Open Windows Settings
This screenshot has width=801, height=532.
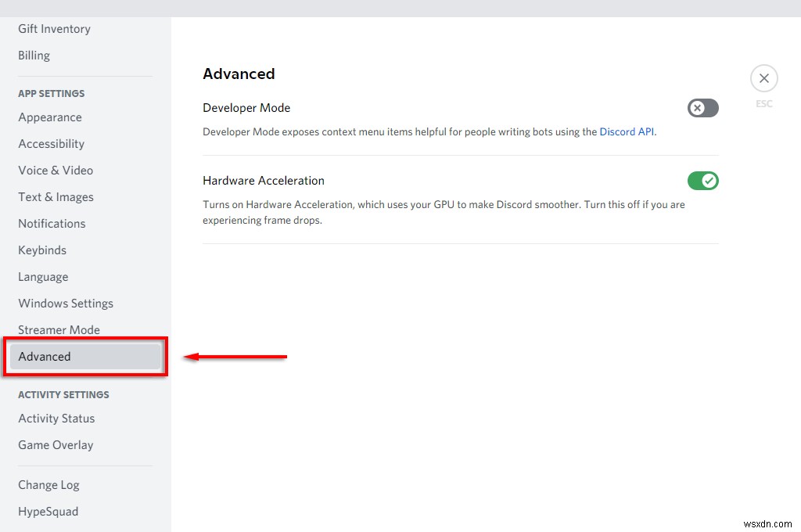click(x=65, y=304)
